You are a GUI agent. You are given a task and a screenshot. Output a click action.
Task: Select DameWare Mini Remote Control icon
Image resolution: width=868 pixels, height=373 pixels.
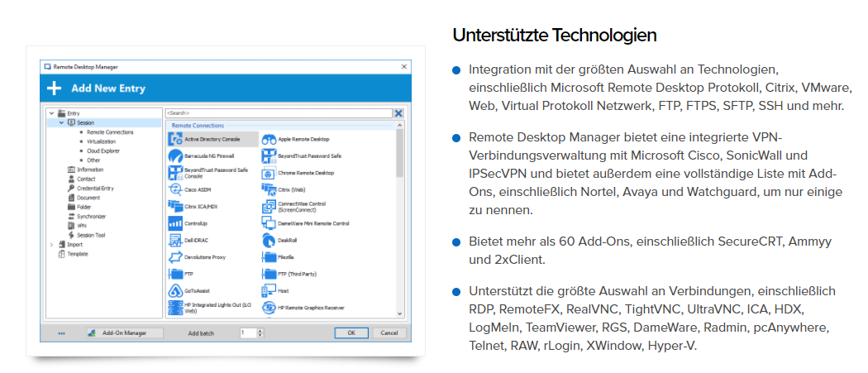click(269, 223)
